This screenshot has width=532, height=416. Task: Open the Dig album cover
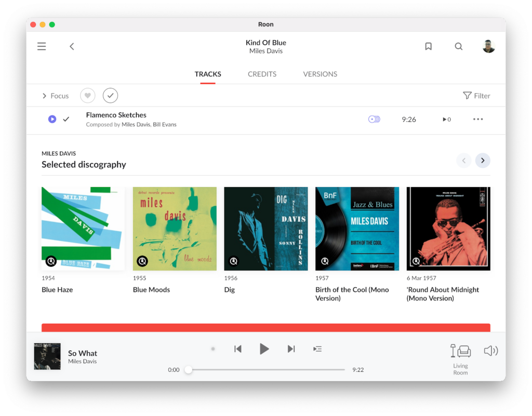point(266,229)
